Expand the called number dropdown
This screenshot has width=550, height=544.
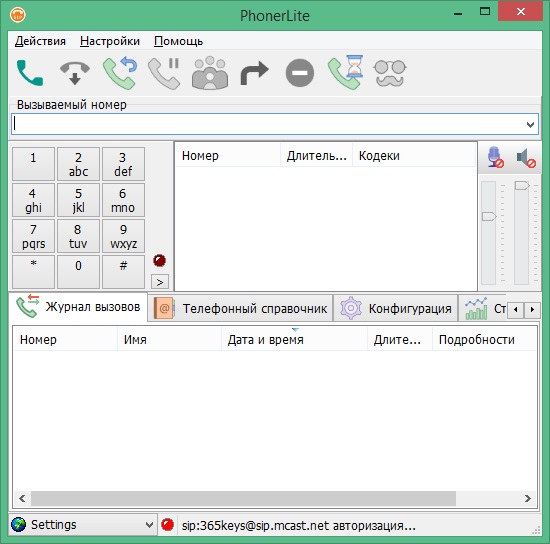(x=530, y=125)
